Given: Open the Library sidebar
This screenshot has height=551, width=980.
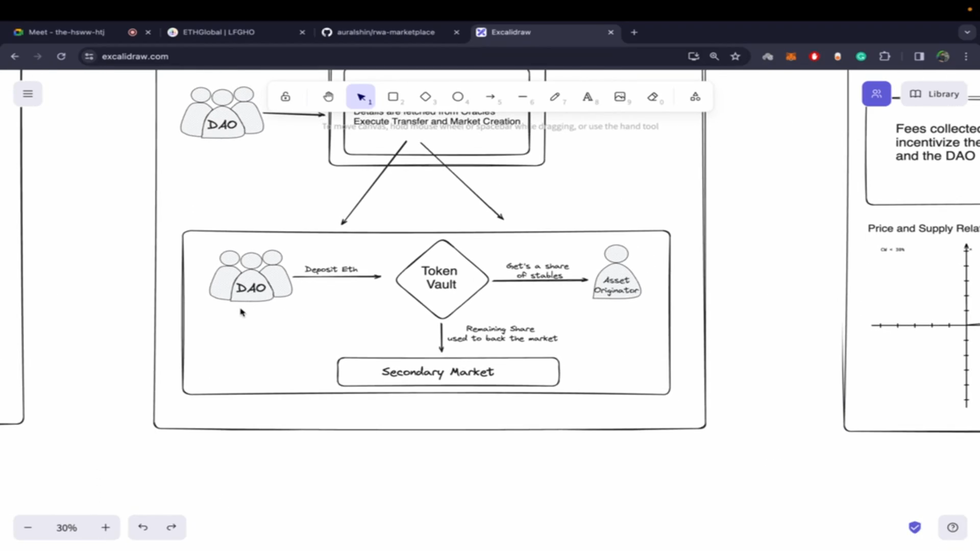Looking at the screenshot, I should pos(934,94).
